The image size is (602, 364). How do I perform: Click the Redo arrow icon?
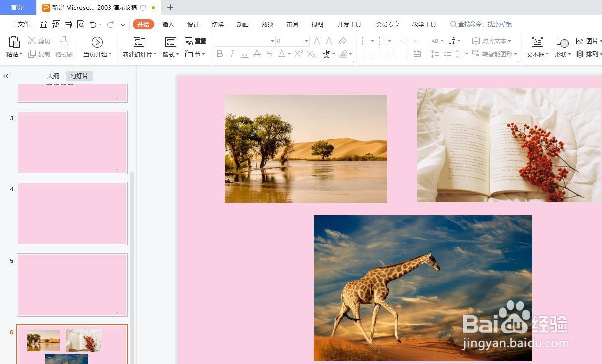[110, 24]
